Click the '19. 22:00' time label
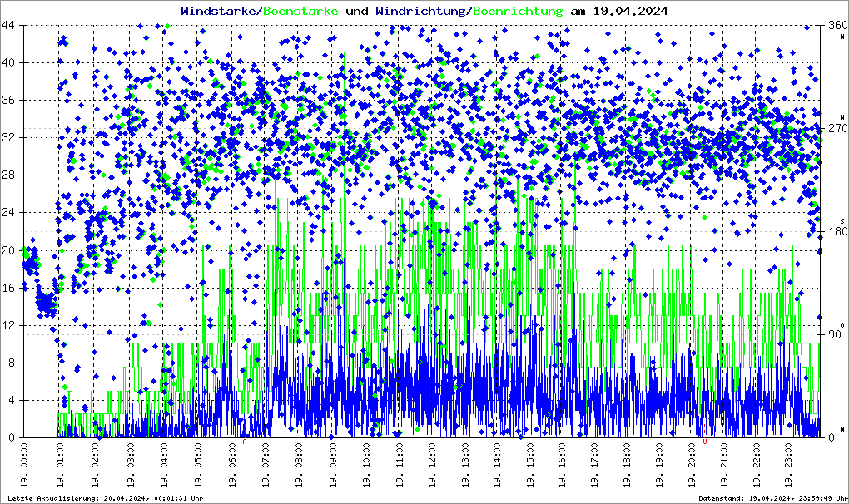This screenshot has height=504, width=849. (757, 466)
